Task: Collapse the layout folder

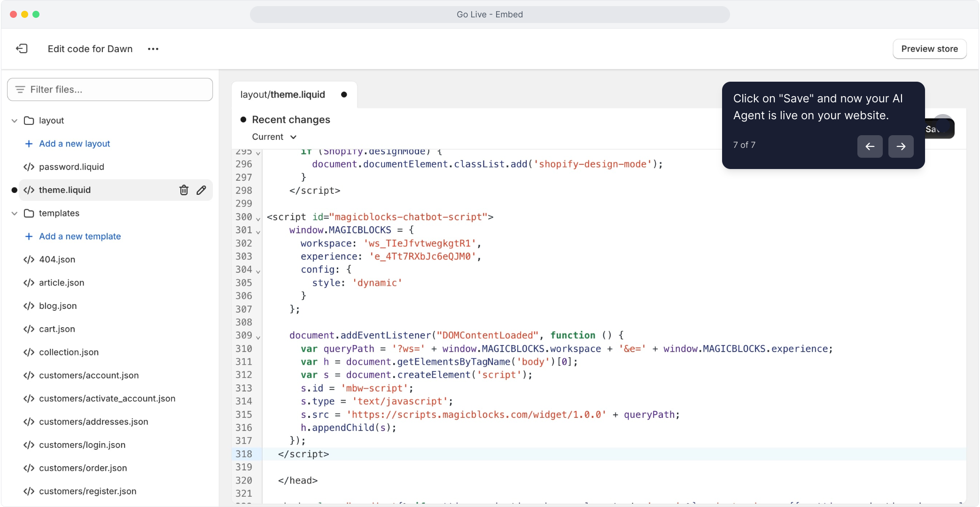Action: click(15, 121)
